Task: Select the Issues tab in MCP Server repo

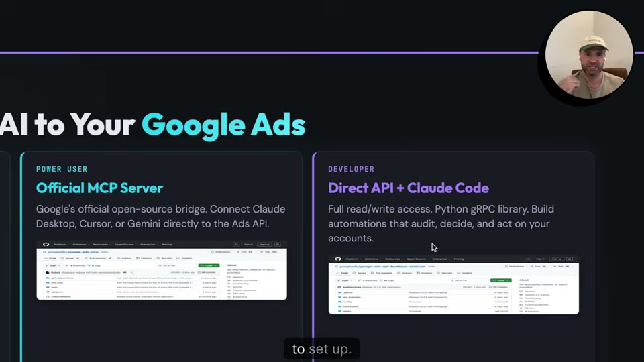Action: click(70, 259)
